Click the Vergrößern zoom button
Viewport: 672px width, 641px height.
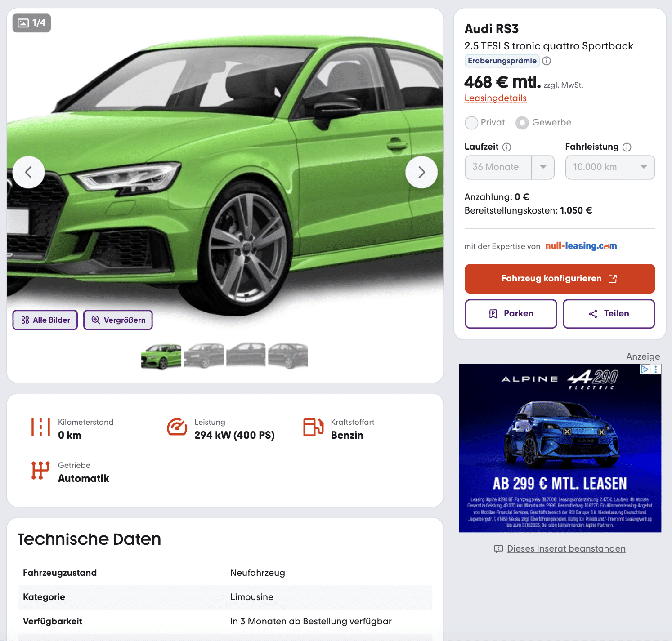(118, 320)
